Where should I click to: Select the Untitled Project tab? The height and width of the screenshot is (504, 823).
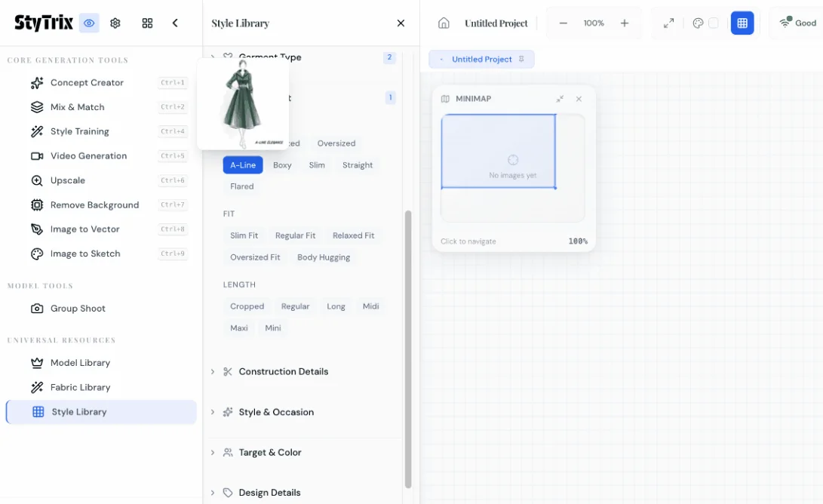(x=481, y=60)
